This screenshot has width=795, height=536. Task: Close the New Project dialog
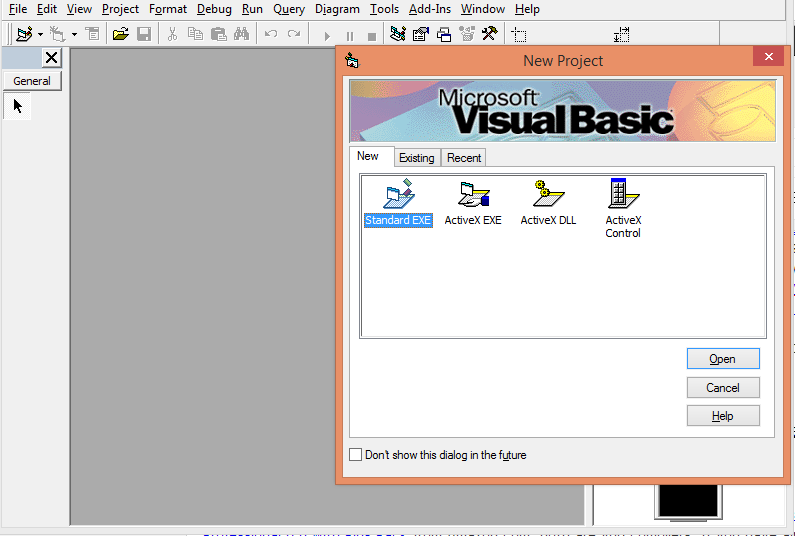pyautogui.click(x=769, y=56)
